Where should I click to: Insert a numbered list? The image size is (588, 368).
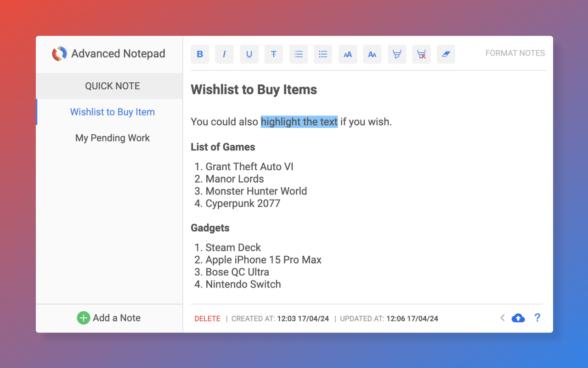pos(299,54)
